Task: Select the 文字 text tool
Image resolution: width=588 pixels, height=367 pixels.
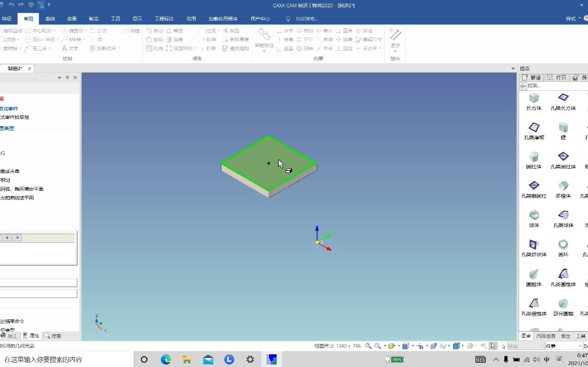Action: point(70,48)
